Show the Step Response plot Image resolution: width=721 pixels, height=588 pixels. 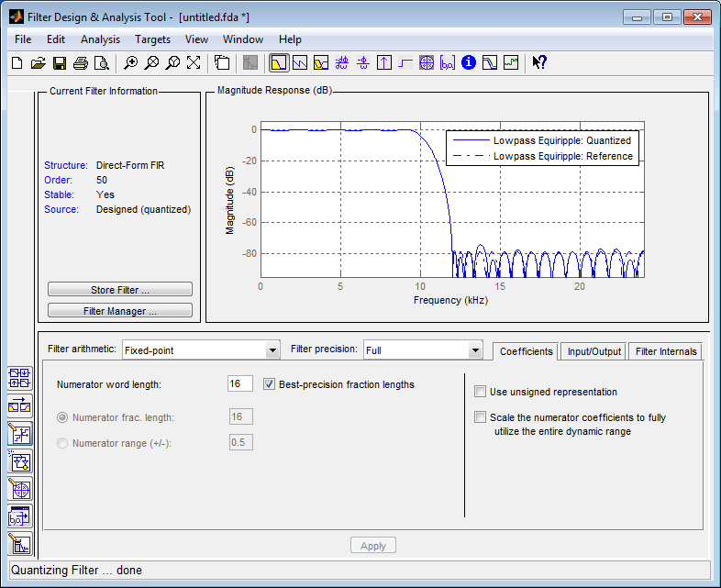[x=405, y=63]
